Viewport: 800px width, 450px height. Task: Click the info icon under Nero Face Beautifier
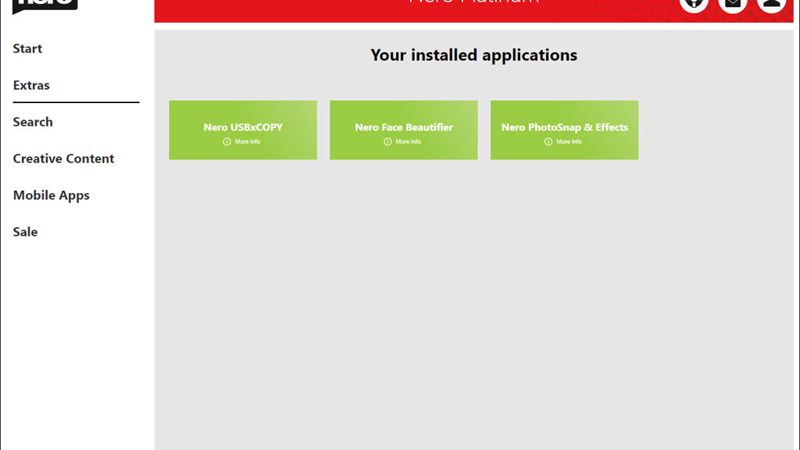coord(388,142)
